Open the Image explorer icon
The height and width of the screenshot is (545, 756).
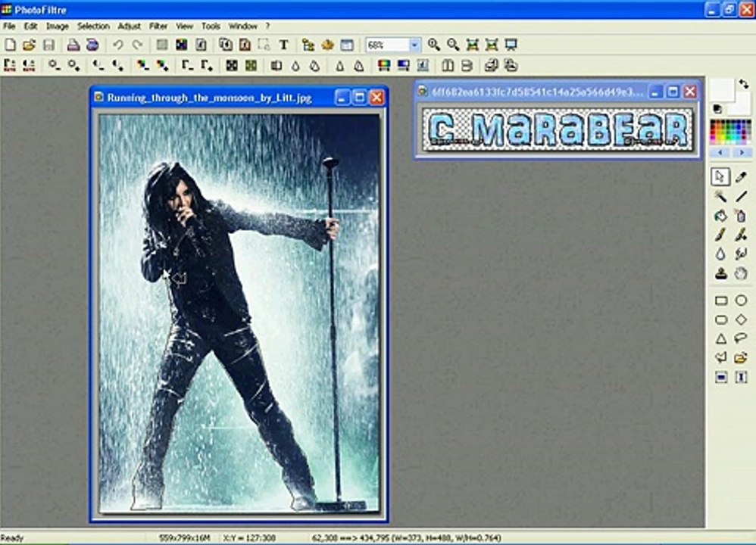tap(308, 45)
